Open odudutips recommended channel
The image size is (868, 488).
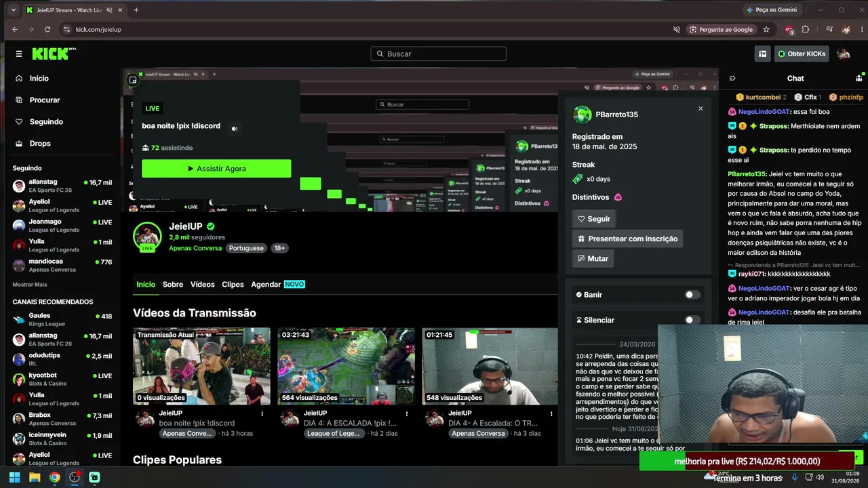pos(62,359)
